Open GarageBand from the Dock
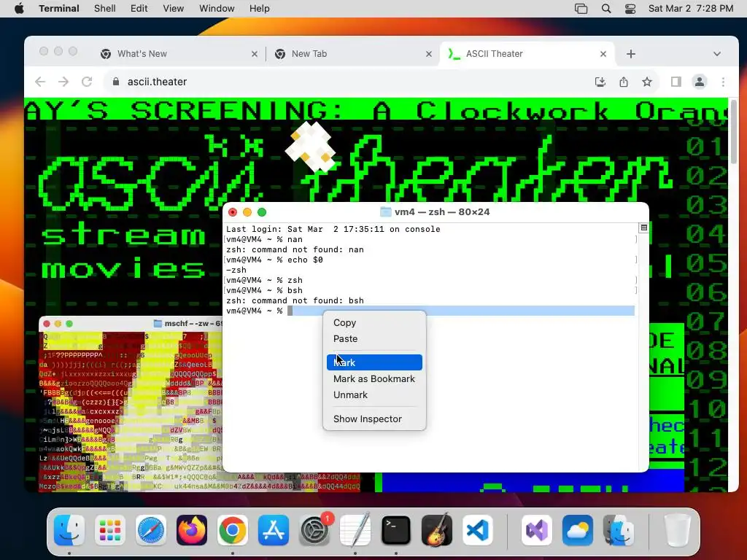This screenshot has width=747, height=560. pyautogui.click(x=436, y=530)
